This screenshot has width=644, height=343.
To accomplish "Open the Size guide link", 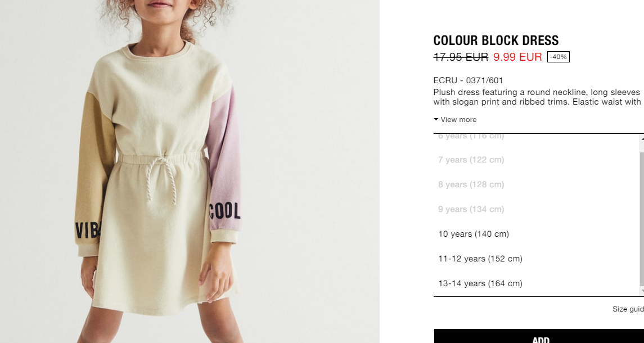I will 628,309.
